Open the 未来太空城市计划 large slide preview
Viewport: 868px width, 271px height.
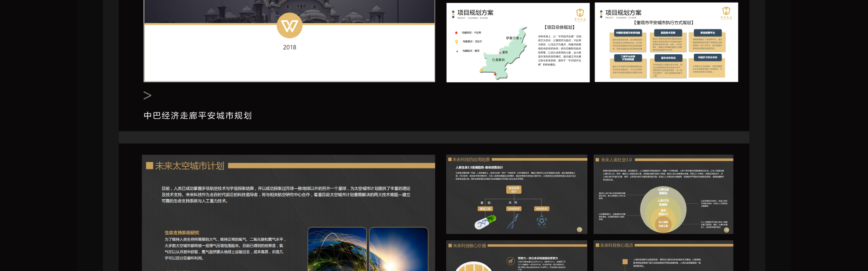point(289,213)
